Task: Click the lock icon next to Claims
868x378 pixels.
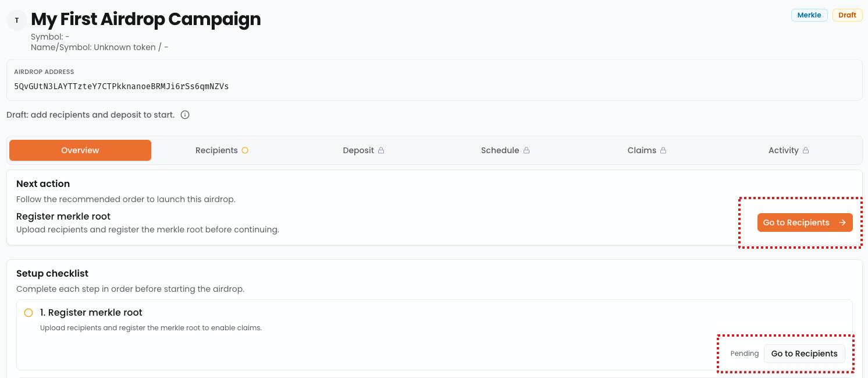Action: coord(663,150)
